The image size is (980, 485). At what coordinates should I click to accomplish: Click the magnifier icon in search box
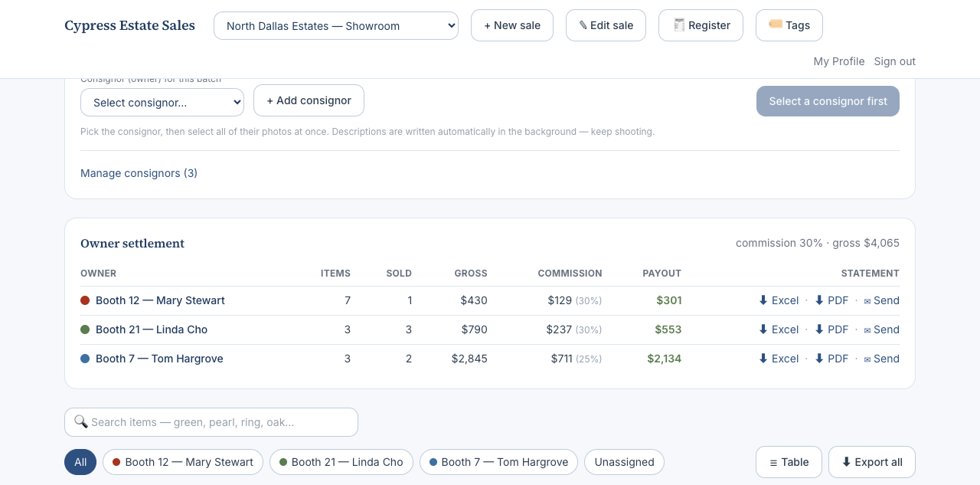(80, 421)
